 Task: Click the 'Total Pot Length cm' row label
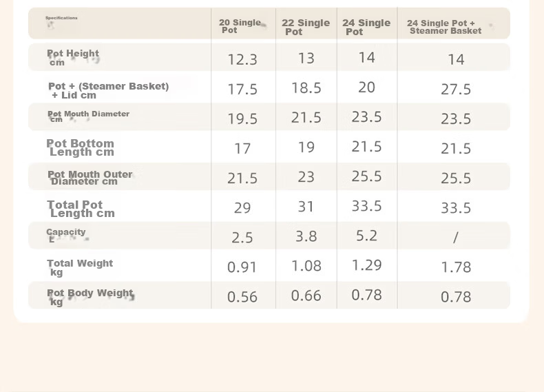pyautogui.click(x=81, y=209)
